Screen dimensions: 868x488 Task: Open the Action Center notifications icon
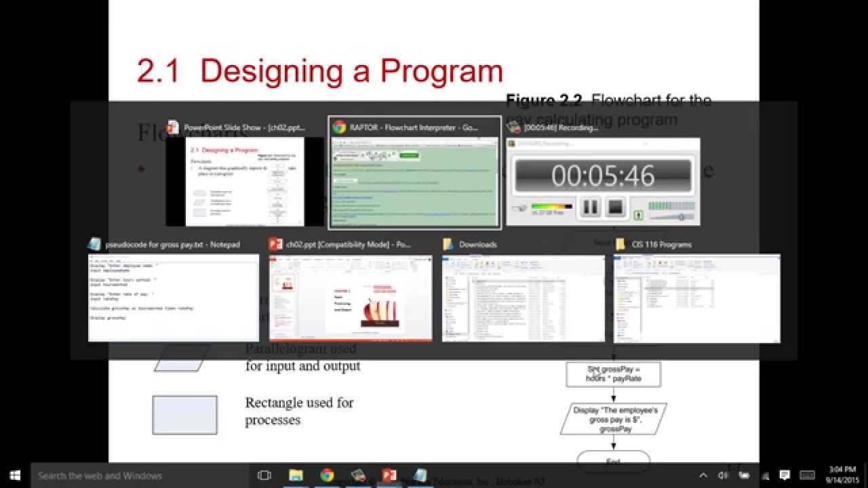785,475
